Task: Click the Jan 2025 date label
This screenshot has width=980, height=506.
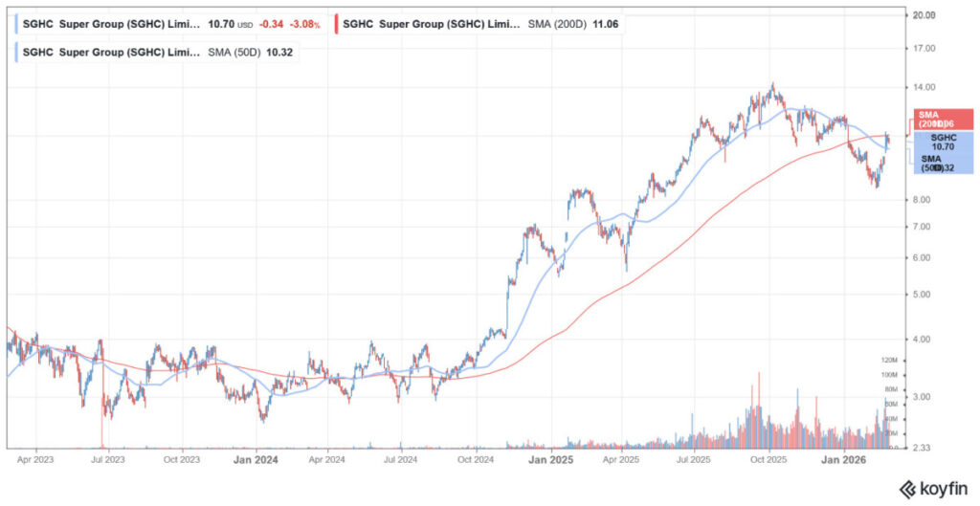Action: coord(550,460)
